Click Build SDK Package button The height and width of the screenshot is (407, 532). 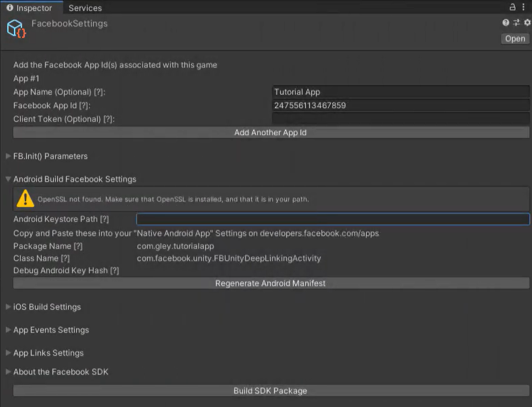click(x=271, y=391)
